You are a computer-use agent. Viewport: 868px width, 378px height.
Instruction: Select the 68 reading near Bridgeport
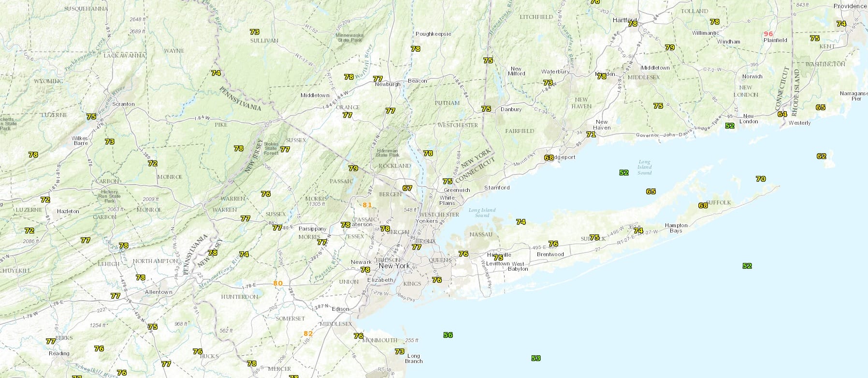tap(549, 158)
